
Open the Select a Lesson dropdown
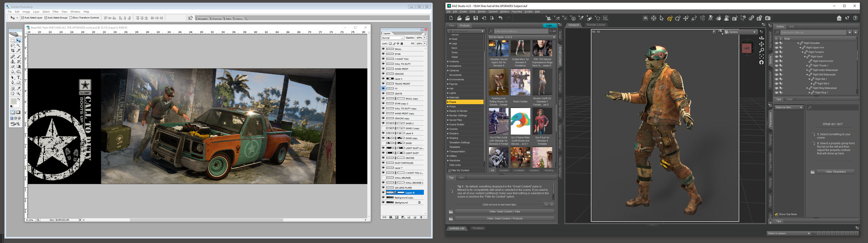[788, 233]
